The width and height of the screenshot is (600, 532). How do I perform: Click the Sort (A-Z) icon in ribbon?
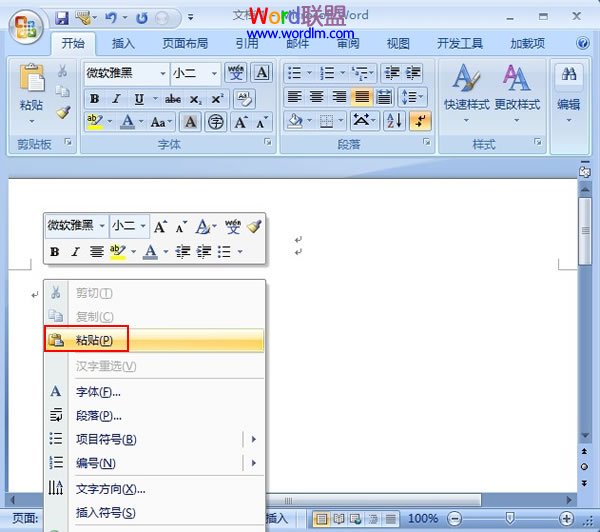pyautogui.click(x=394, y=121)
